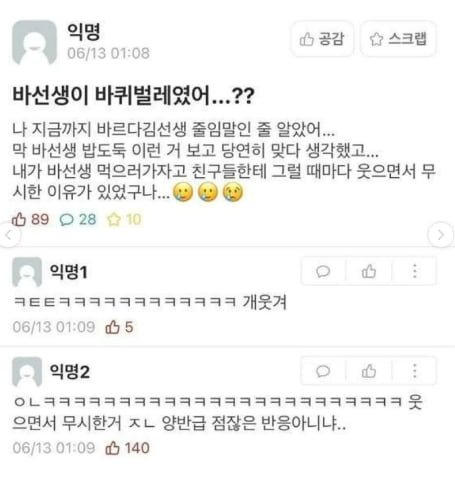Like 익명1's comment with thumbs-up icon
The height and width of the screenshot is (488, 455).
pyautogui.click(x=369, y=271)
